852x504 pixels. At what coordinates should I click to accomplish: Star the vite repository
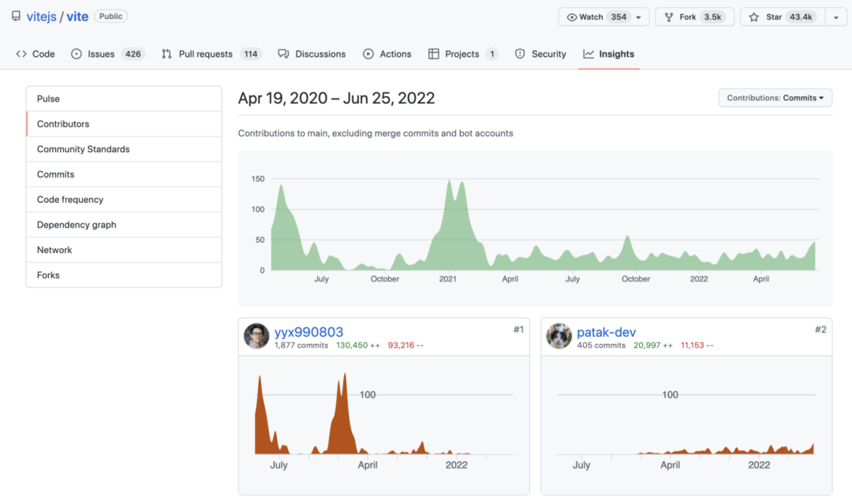coord(783,17)
